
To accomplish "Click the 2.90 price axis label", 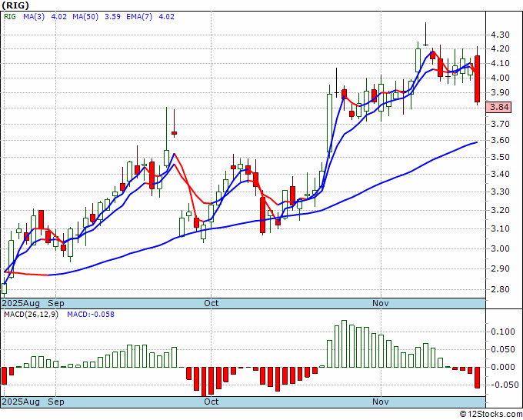I will pyautogui.click(x=500, y=268).
